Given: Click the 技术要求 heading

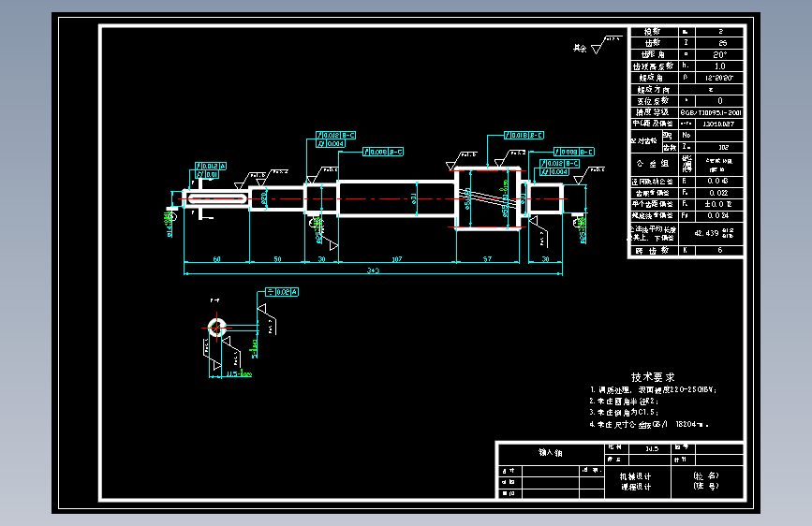Looking at the screenshot, I should [x=653, y=377].
